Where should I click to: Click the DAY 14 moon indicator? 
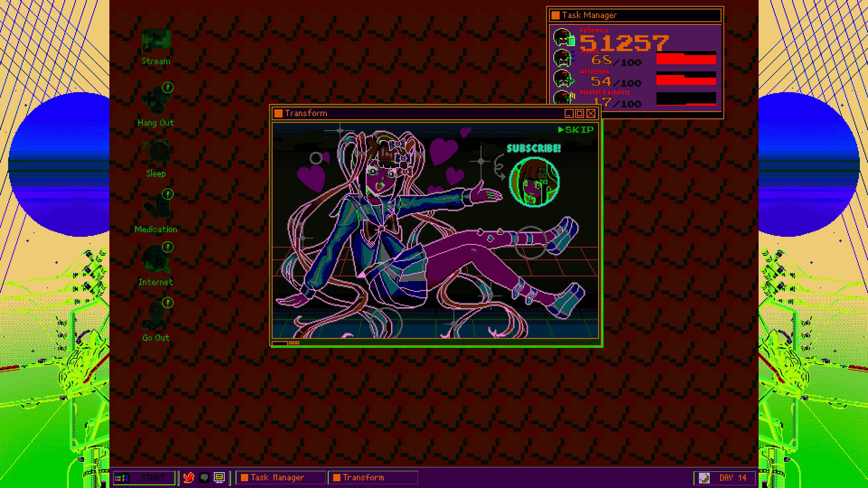tap(704, 478)
